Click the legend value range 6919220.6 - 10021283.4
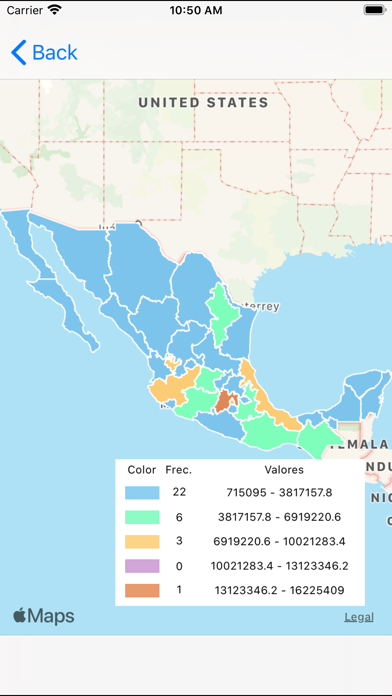Image resolution: width=392 pixels, height=696 pixels. (x=279, y=542)
